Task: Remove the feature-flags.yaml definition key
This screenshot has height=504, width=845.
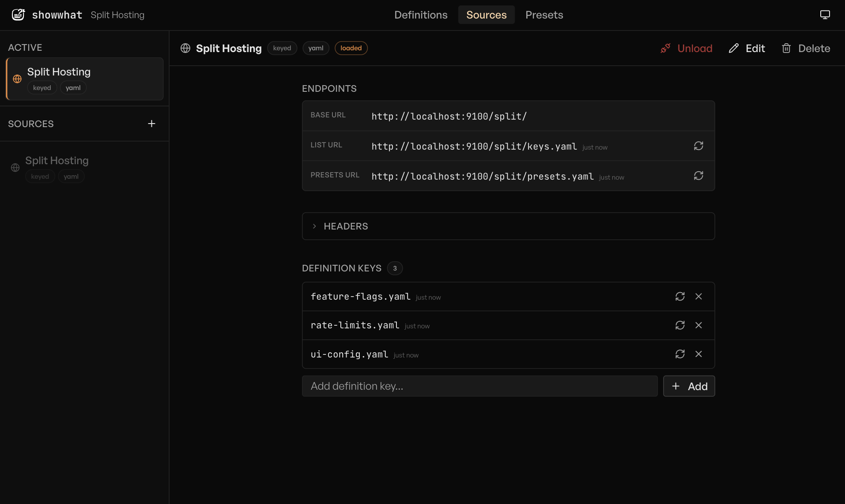Action: tap(699, 296)
